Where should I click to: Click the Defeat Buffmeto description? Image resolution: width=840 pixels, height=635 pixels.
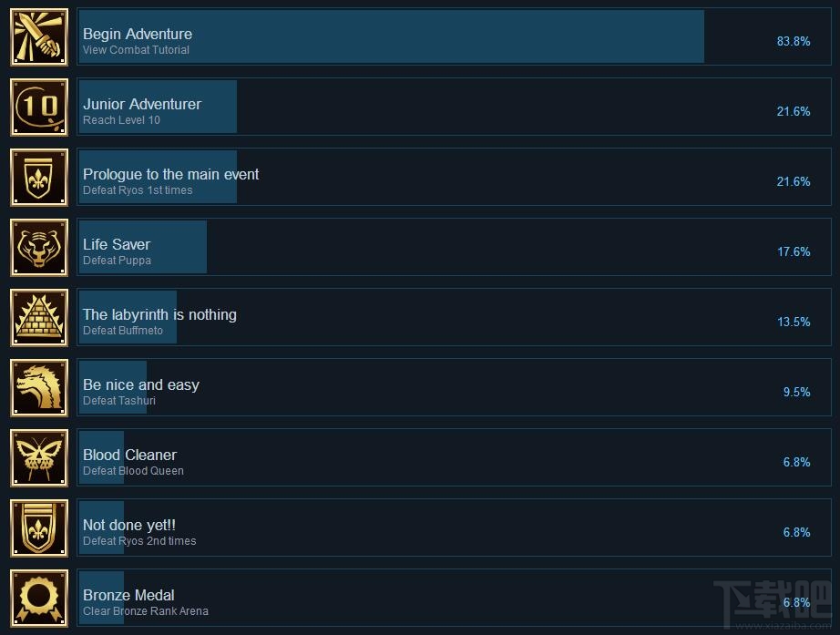coord(123,331)
